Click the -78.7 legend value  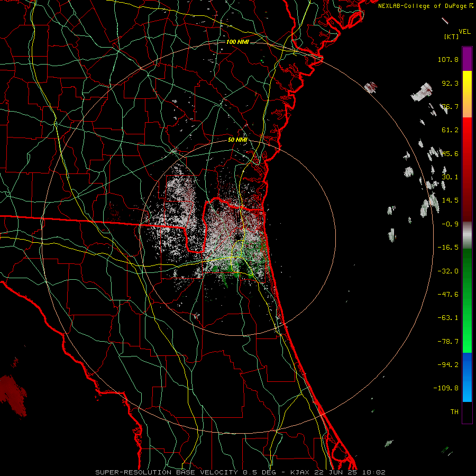[x=448, y=341]
